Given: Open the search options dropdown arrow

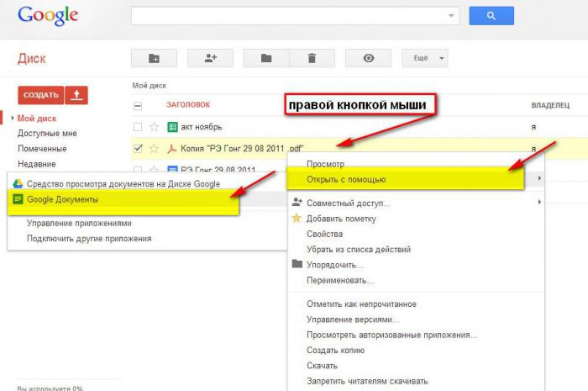Looking at the screenshot, I should tap(451, 16).
